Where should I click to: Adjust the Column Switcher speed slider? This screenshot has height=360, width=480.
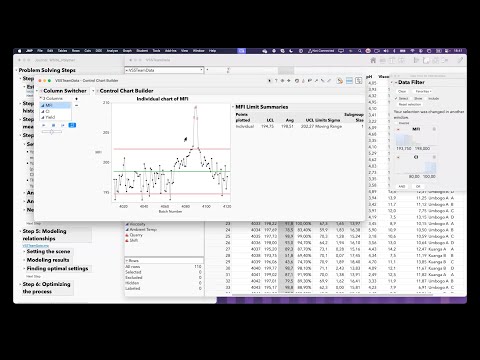[52, 132]
